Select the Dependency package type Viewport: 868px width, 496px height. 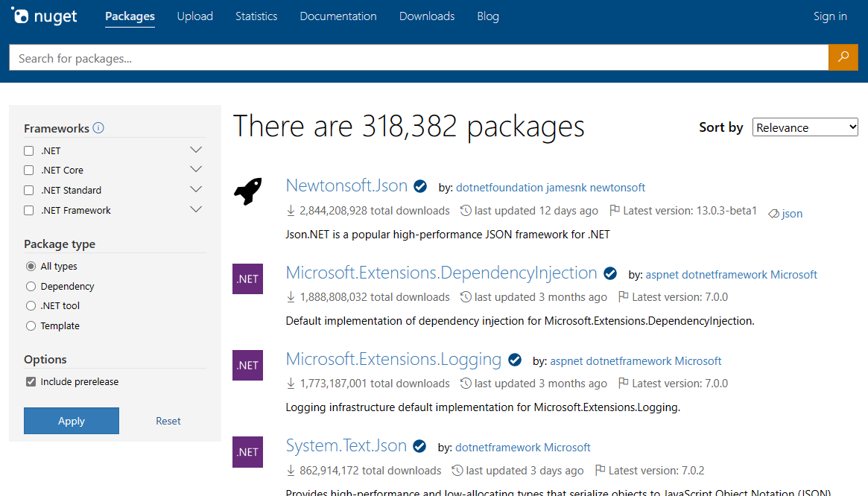[31, 286]
